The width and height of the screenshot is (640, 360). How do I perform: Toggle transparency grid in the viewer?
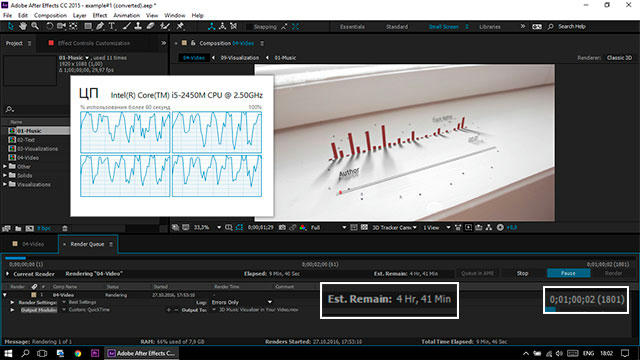point(364,227)
